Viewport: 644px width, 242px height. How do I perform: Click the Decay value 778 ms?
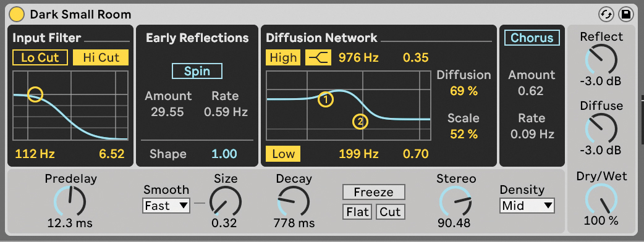coord(294,223)
